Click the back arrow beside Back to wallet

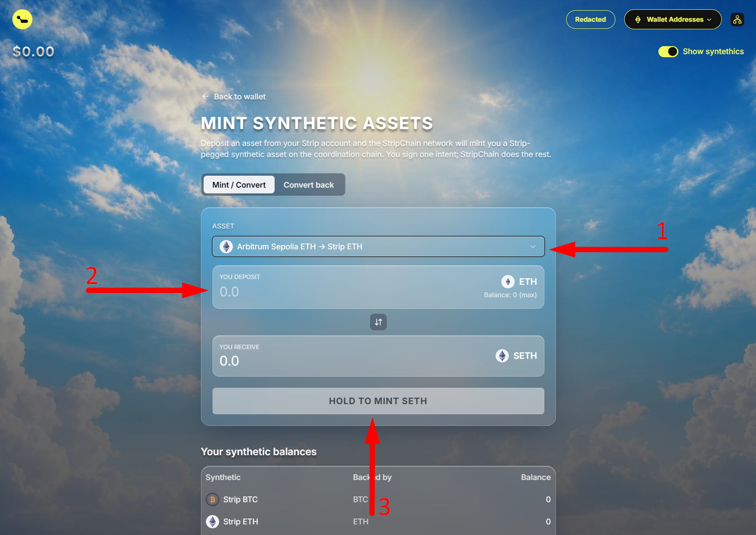tap(205, 96)
